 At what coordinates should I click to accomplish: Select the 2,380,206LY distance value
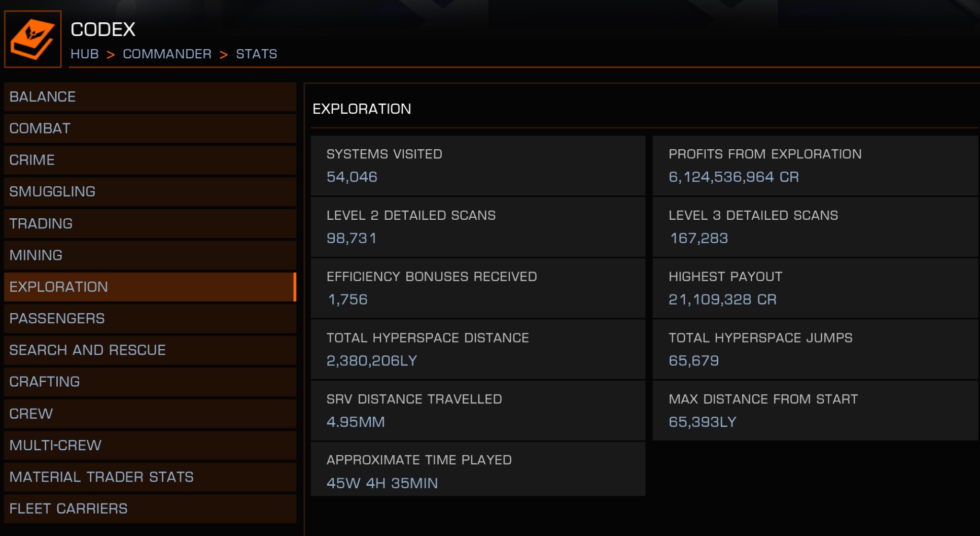[372, 361]
